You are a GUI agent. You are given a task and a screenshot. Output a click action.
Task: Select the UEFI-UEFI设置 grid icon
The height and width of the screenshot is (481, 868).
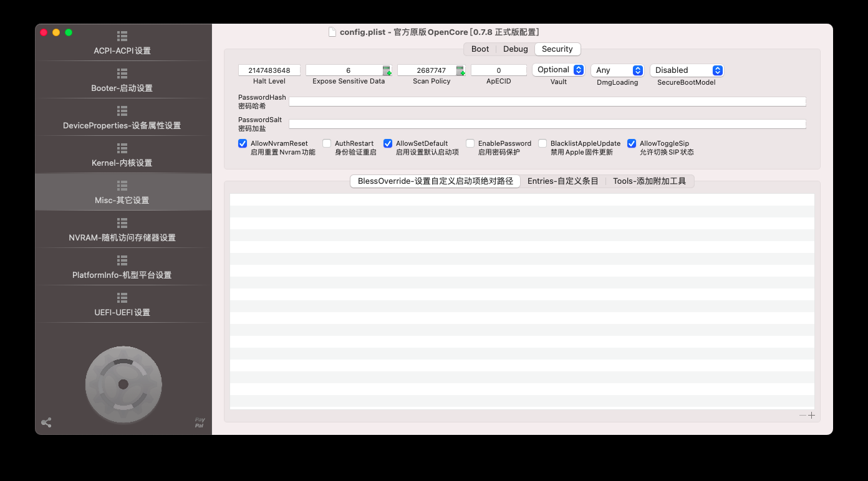pos(123,299)
